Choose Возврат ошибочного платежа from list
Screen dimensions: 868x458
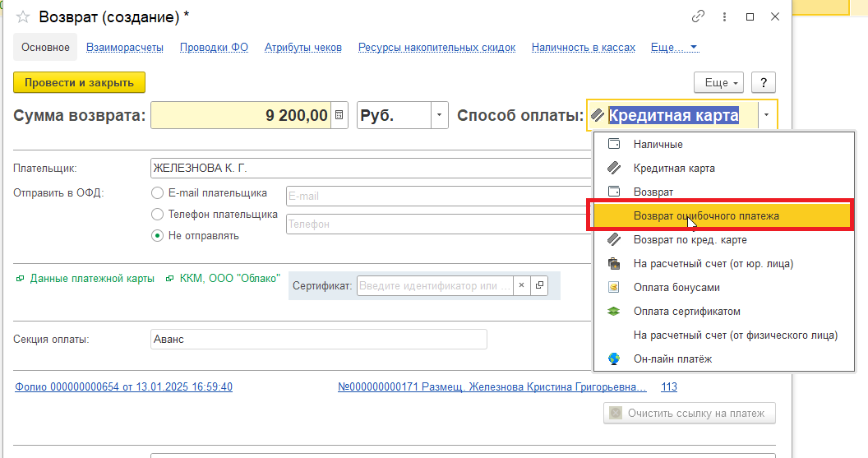pos(705,215)
